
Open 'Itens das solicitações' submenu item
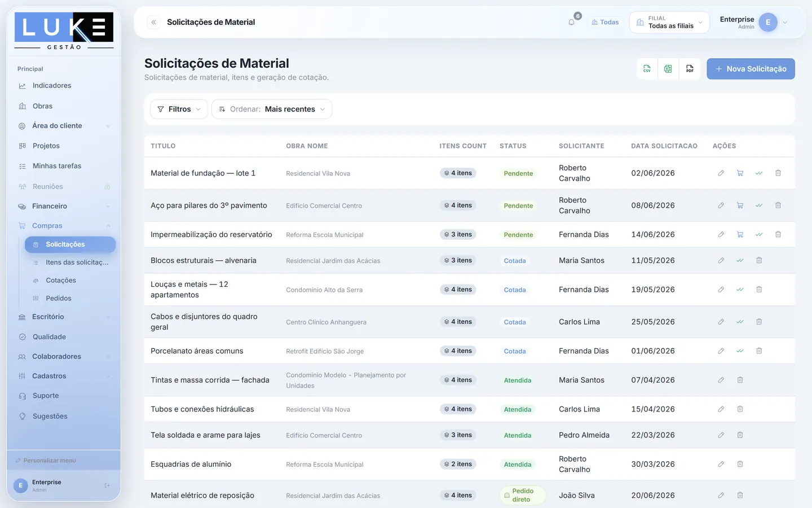[x=70, y=262]
